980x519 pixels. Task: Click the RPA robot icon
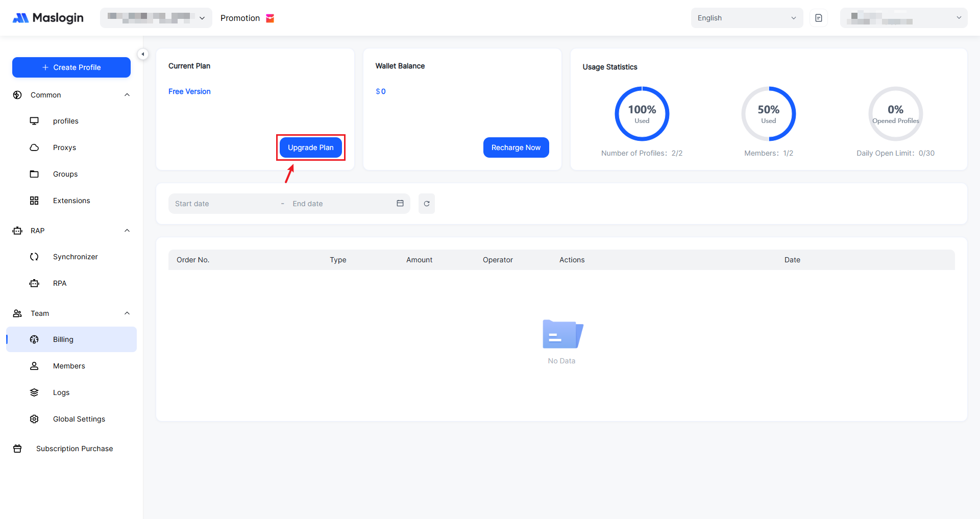(x=34, y=283)
